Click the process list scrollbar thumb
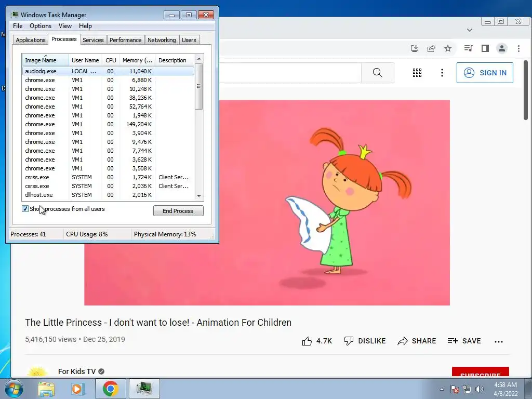This screenshot has height=399, width=532. (x=199, y=87)
